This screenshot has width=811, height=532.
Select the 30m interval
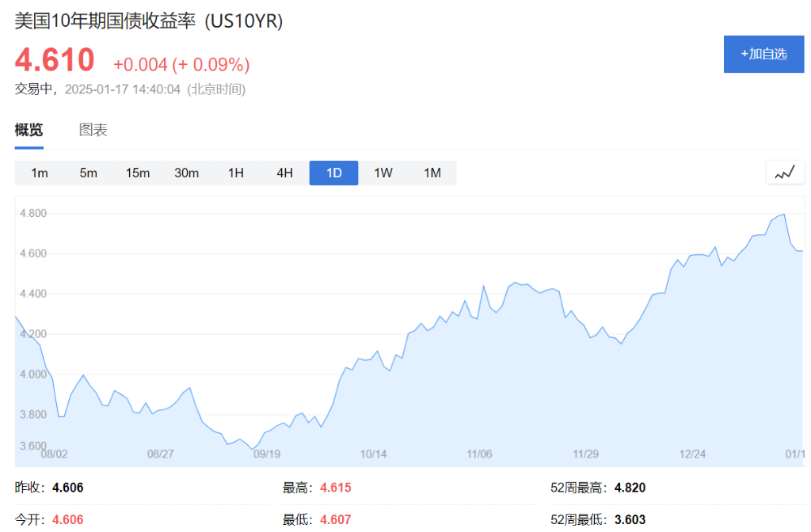coord(186,173)
